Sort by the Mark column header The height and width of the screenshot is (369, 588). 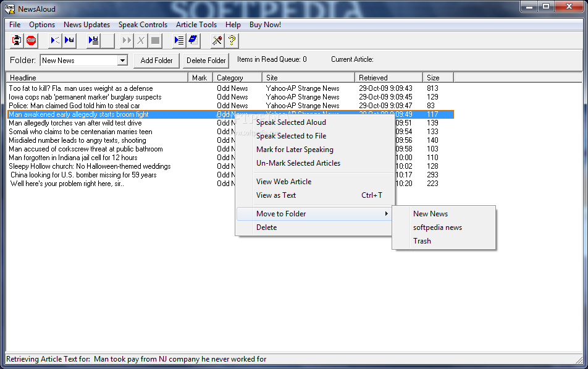[200, 78]
